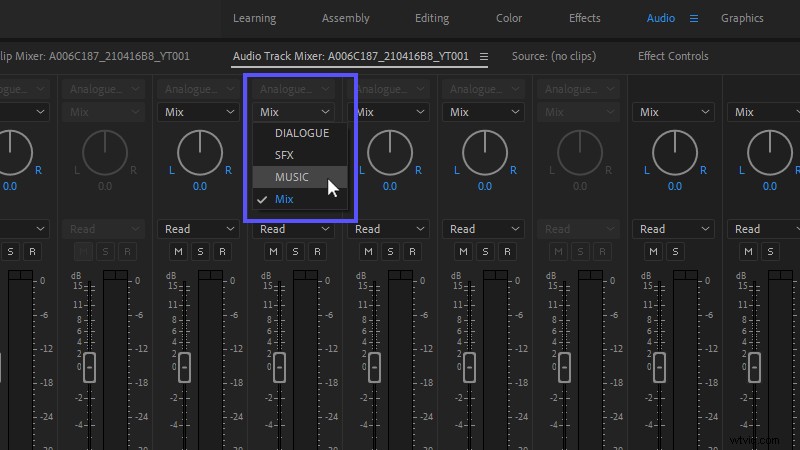Image resolution: width=800 pixels, height=450 pixels.
Task: Click the pan knob on track left of open menu
Action: pyautogui.click(x=200, y=153)
